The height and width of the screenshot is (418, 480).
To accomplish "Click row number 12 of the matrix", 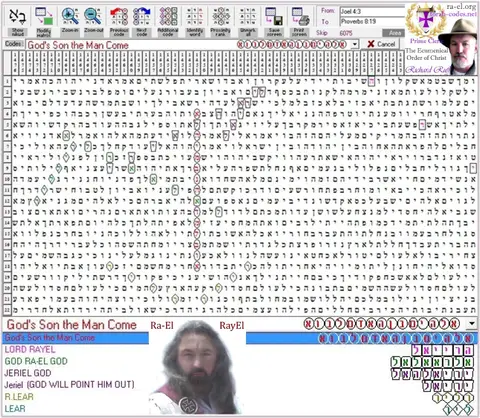I will click(x=7, y=201).
